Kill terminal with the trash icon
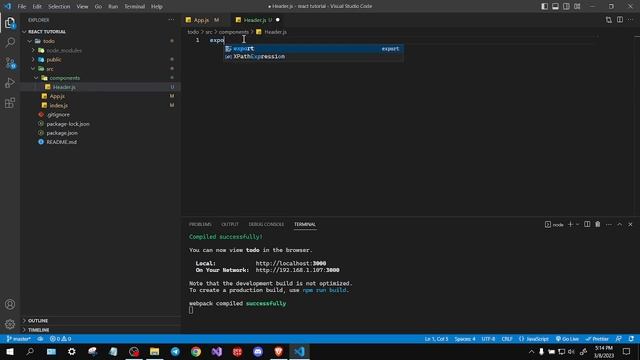640x360 pixels. click(x=598, y=224)
